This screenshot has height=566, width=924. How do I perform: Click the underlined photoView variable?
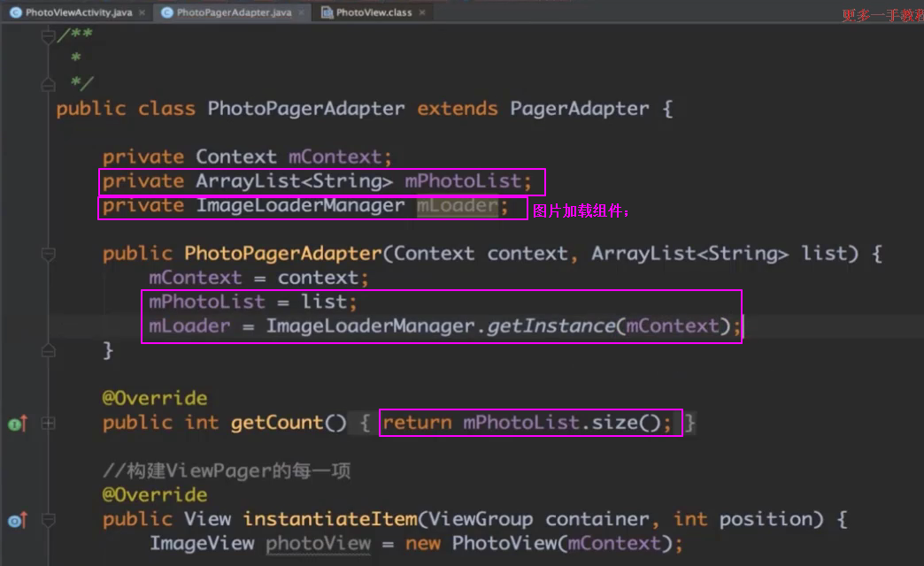click(x=319, y=544)
